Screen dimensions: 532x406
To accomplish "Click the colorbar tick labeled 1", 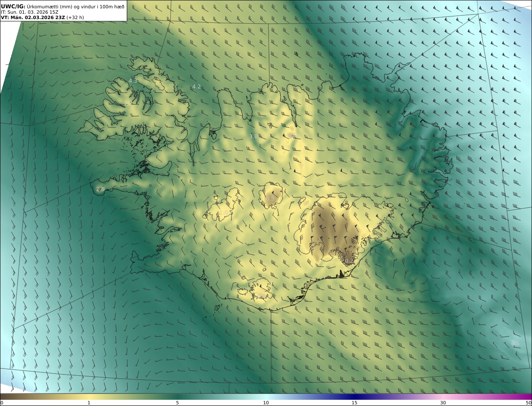I will click(x=89, y=403).
